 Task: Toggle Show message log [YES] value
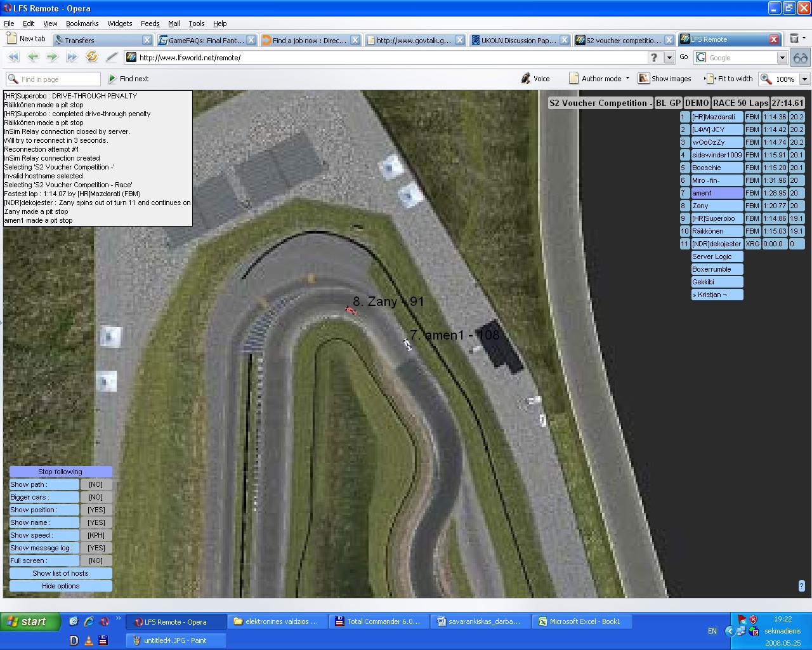96,548
